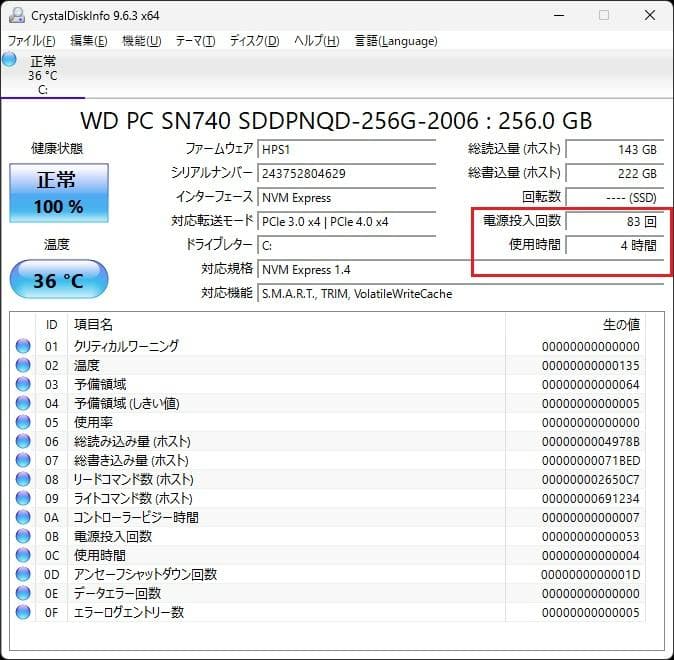Click status orb for 07 総書き込み量 row
The height and width of the screenshot is (660, 674).
pos(23,460)
